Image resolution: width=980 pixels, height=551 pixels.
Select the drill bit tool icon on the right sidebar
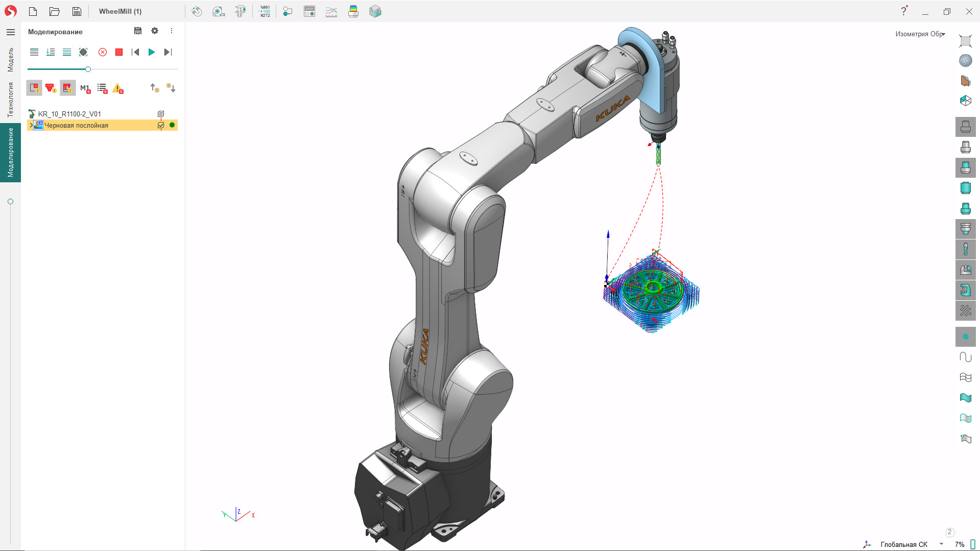pyautogui.click(x=965, y=249)
